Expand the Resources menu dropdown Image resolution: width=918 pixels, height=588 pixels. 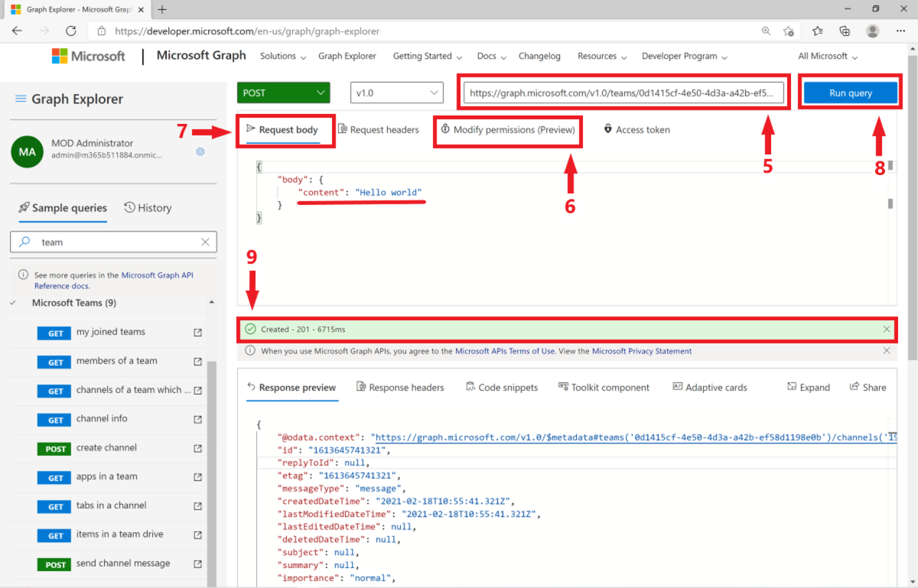tap(601, 56)
